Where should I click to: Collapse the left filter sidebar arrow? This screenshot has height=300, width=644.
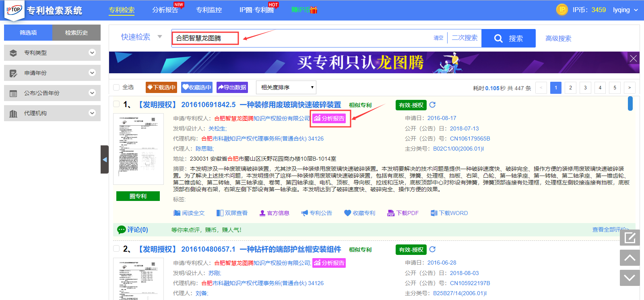tap(105, 159)
